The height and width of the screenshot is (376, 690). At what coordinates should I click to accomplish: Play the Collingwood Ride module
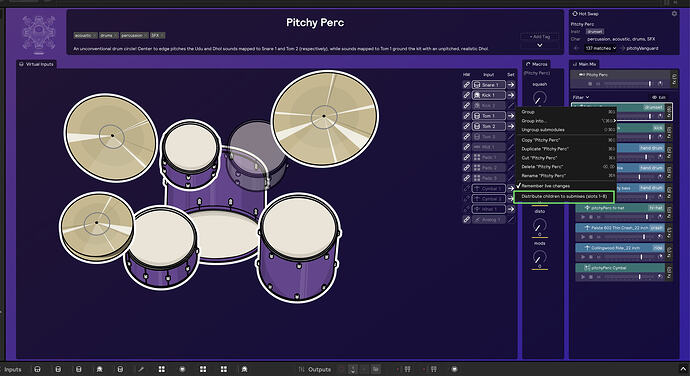(x=583, y=257)
